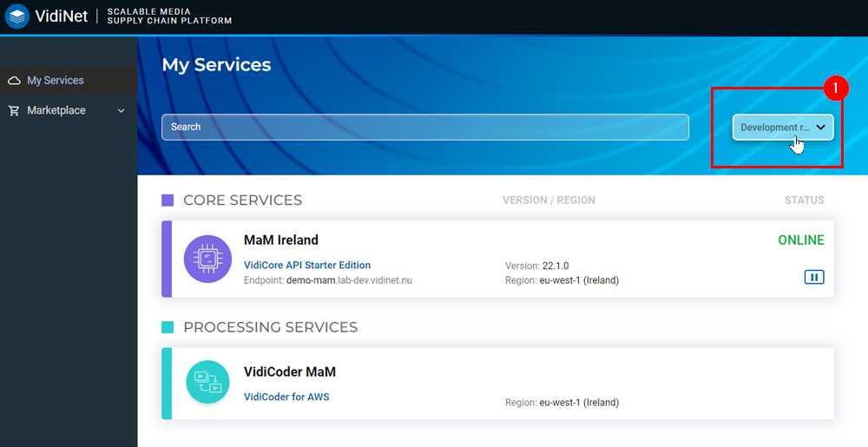Viewport: 868px width, 447px height.
Task: Click the teal Processing Services section marker
Action: [x=168, y=327]
